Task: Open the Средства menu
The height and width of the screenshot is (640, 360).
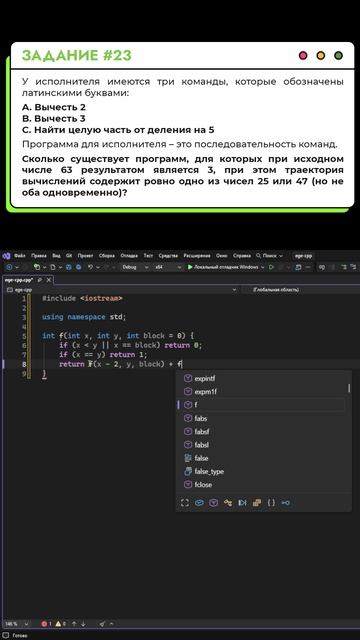Action: tap(168, 256)
